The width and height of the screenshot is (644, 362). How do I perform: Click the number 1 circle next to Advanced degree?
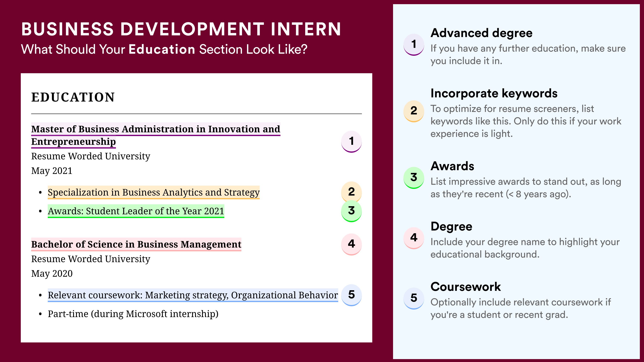[x=414, y=45]
